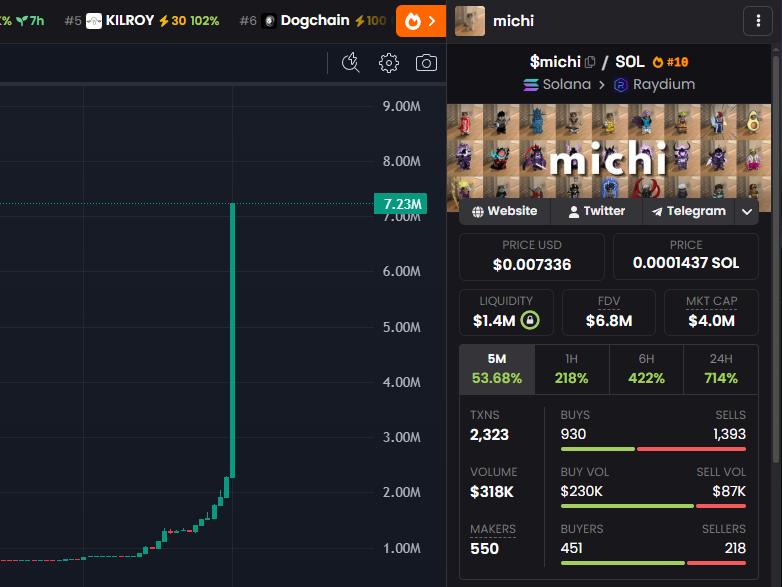Click the 0.0001437 SOL price box
This screenshot has width=782, height=587.
[x=686, y=257]
